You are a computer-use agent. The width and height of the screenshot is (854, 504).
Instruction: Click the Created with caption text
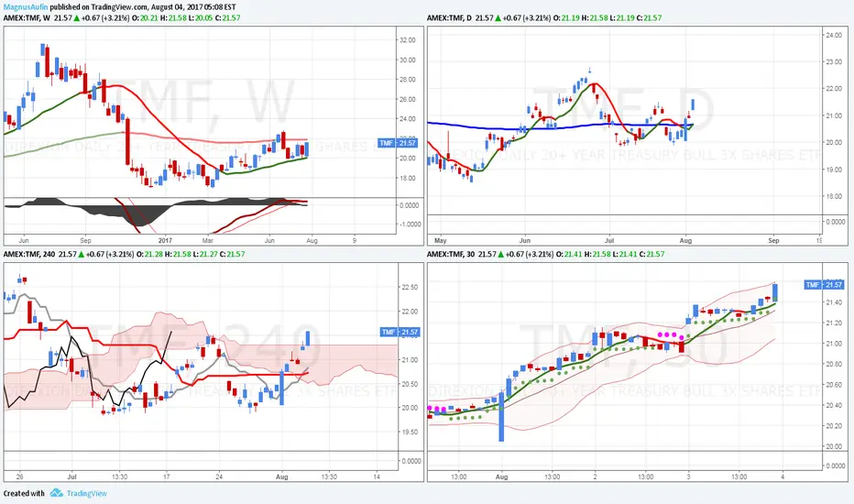[24, 493]
